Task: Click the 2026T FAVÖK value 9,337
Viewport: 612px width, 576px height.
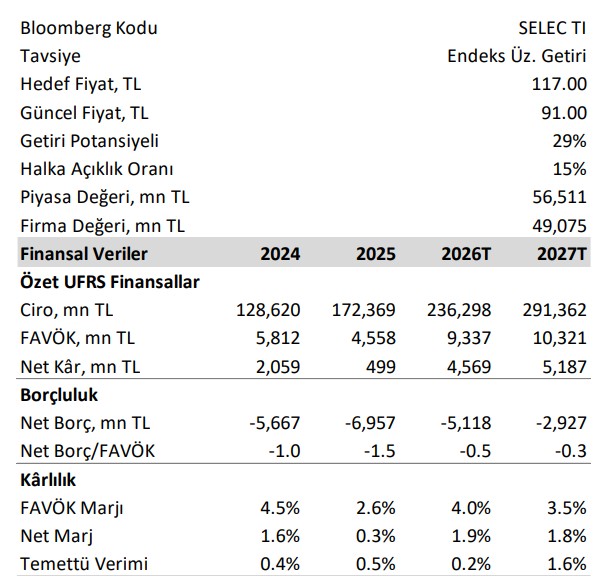Action: click(x=468, y=338)
